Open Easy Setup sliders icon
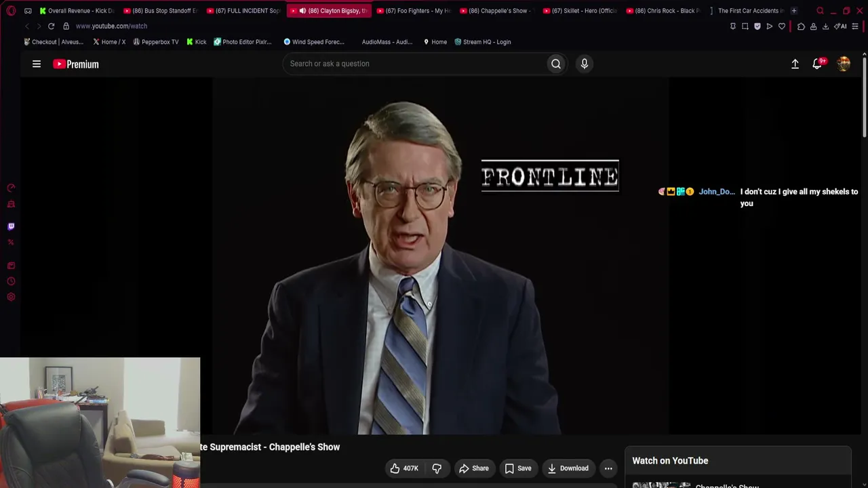Viewport: 868px width, 488px height. (x=855, y=26)
